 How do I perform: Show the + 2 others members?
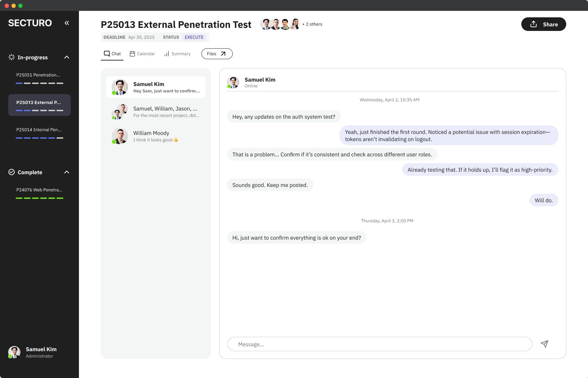[312, 24]
